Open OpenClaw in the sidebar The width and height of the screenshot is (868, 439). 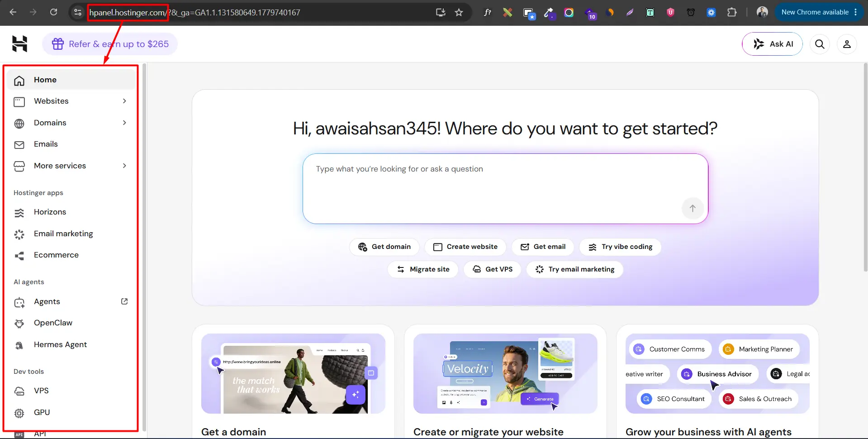[71, 323]
